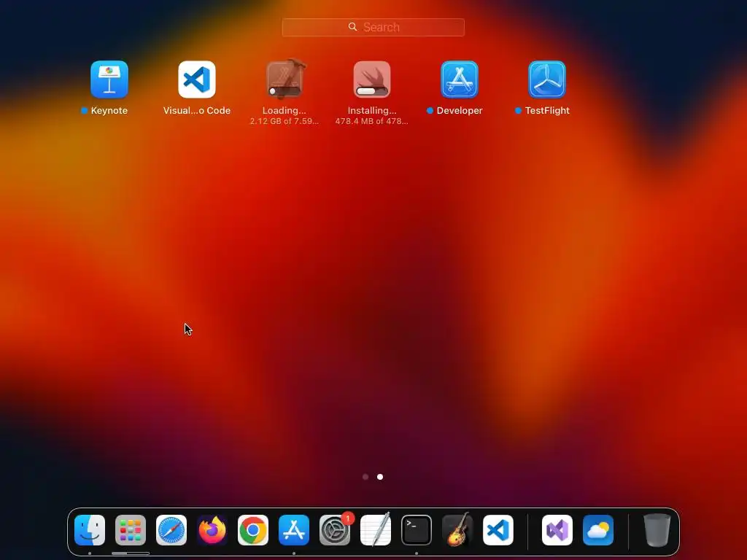This screenshot has height=560, width=747.
Task: Open the Developer app in Launchpad
Action: tap(460, 79)
